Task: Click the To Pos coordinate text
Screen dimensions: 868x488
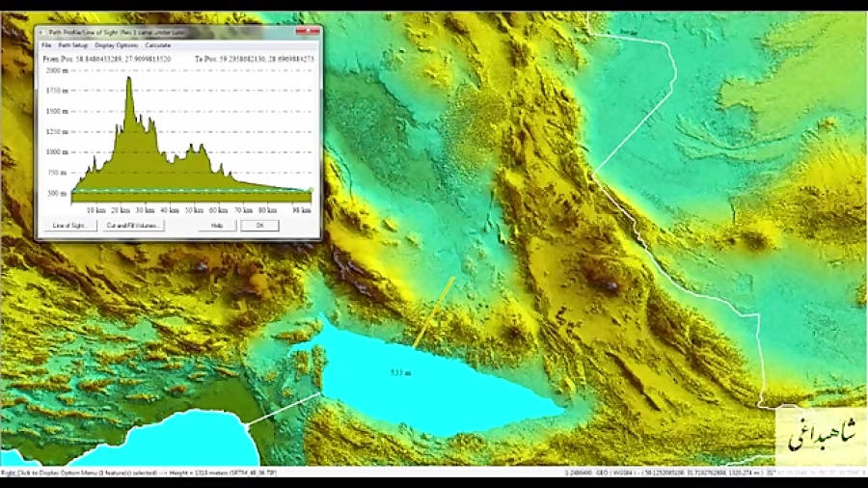Action: tap(255, 59)
